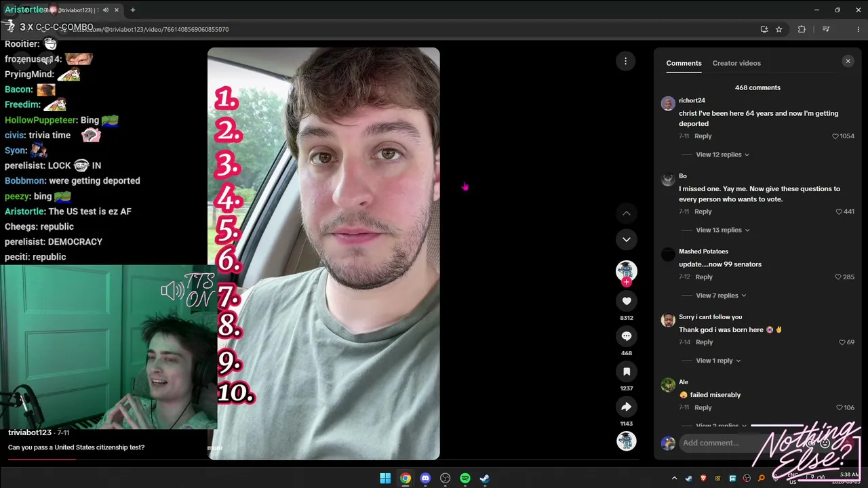Like richort24's comment
This screenshot has height=488, width=868.
pyautogui.click(x=835, y=136)
